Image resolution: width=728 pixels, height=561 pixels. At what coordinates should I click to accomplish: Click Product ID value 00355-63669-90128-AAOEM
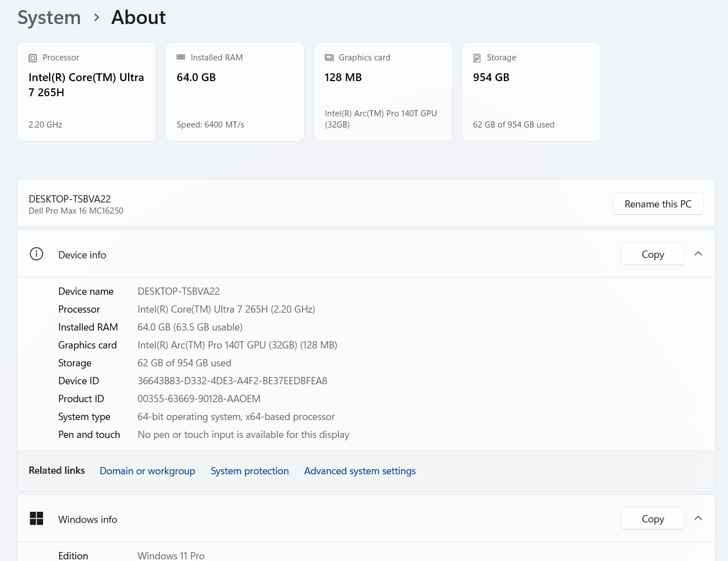[199, 399]
